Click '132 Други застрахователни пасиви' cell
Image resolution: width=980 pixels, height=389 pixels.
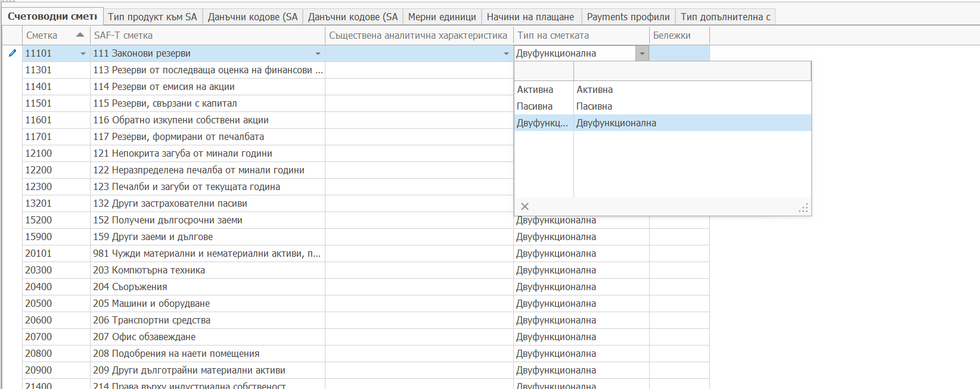(x=207, y=203)
